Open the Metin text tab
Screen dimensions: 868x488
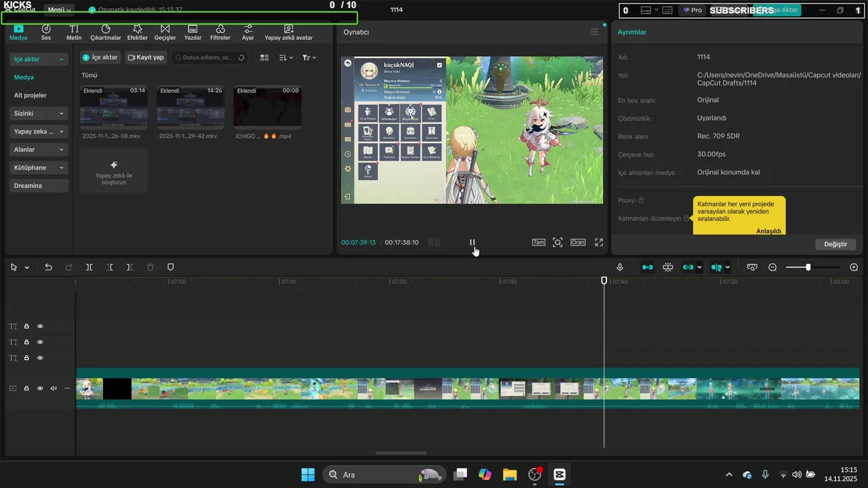pyautogui.click(x=74, y=33)
